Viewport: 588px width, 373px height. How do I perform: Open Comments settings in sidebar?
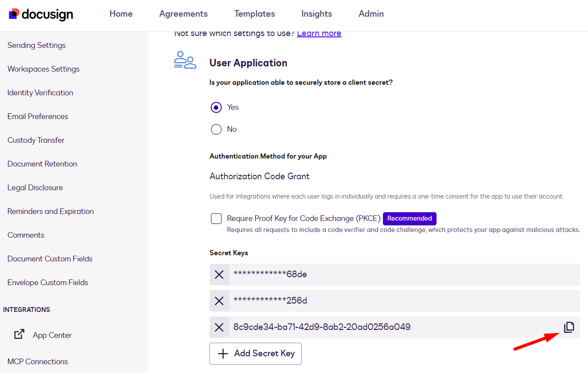click(26, 235)
